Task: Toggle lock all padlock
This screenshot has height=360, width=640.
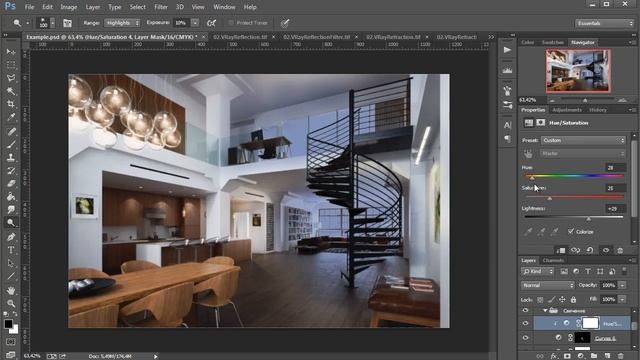Action: point(573,300)
